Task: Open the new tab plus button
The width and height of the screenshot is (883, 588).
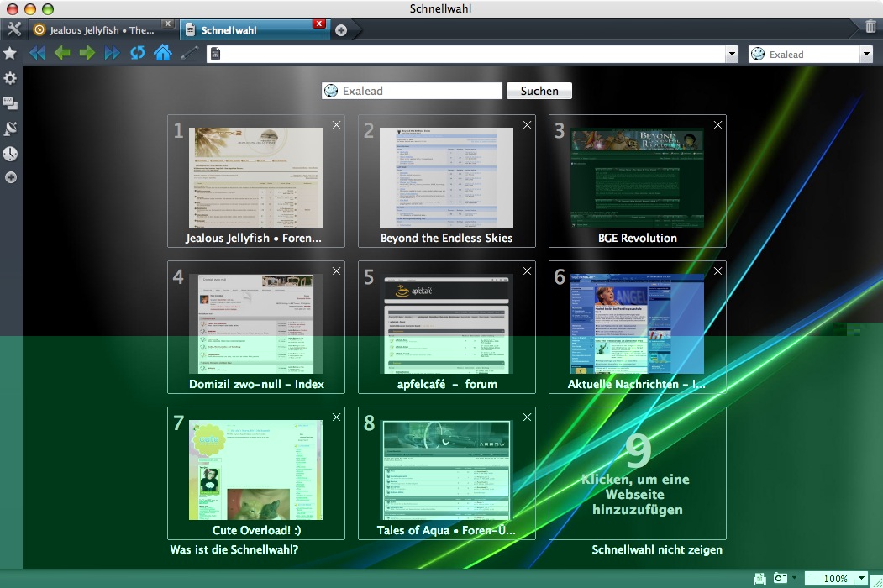Action: click(x=341, y=30)
